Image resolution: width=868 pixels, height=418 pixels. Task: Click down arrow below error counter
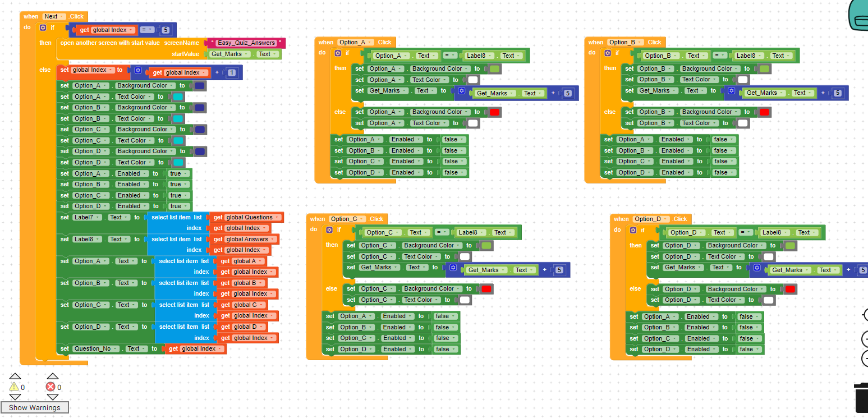coord(52,397)
